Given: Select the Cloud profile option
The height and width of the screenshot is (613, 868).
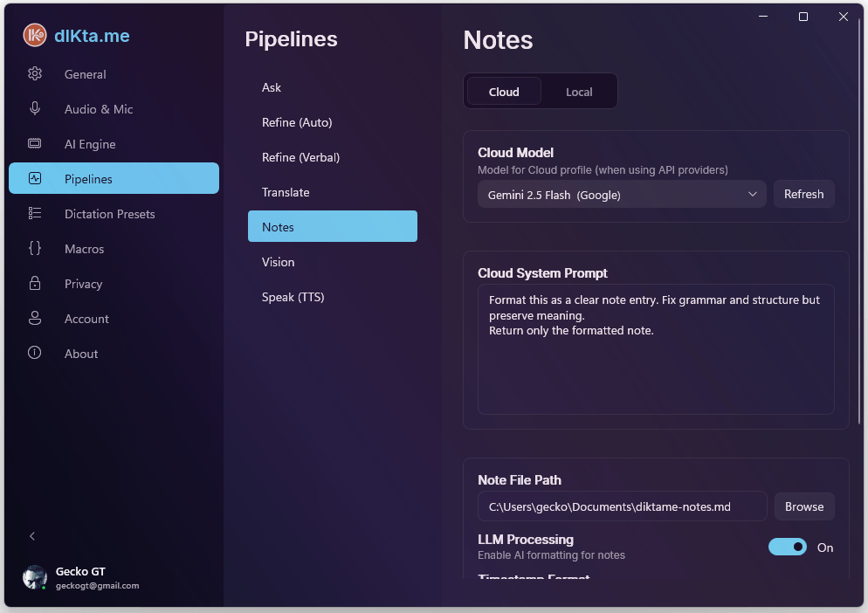Looking at the screenshot, I should pyautogui.click(x=504, y=92).
